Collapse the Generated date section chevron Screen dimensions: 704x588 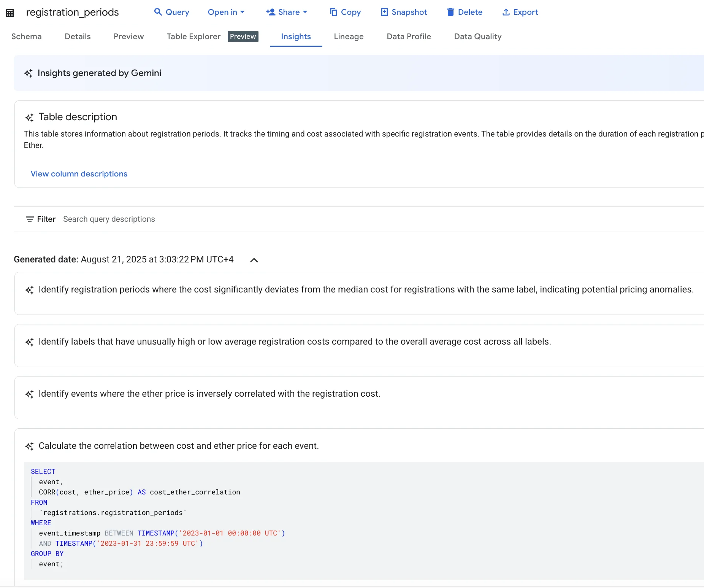point(254,260)
